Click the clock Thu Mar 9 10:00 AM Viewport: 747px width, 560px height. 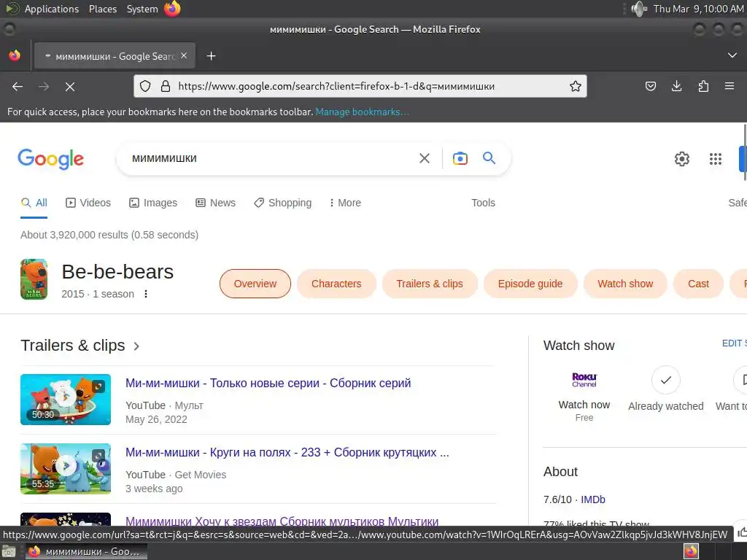point(698,9)
